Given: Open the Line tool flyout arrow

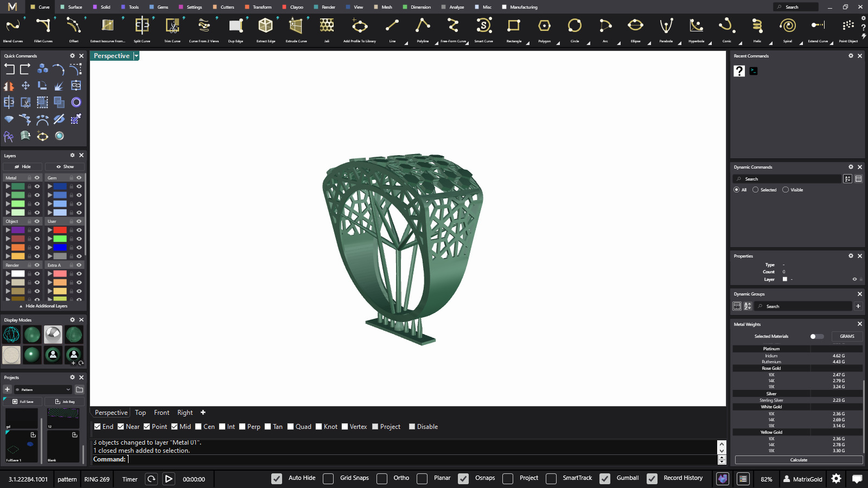Looking at the screenshot, I should pos(406,43).
